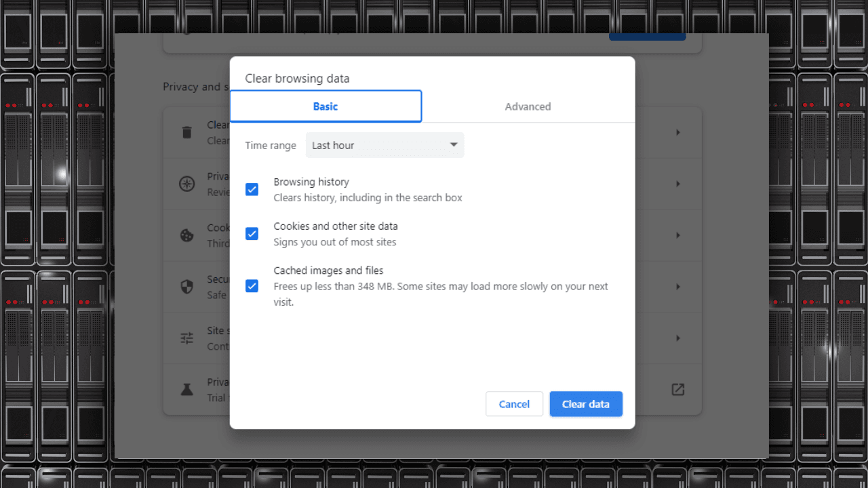
Task: Expand the Clear browsing data settings row
Action: coord(678,132)
